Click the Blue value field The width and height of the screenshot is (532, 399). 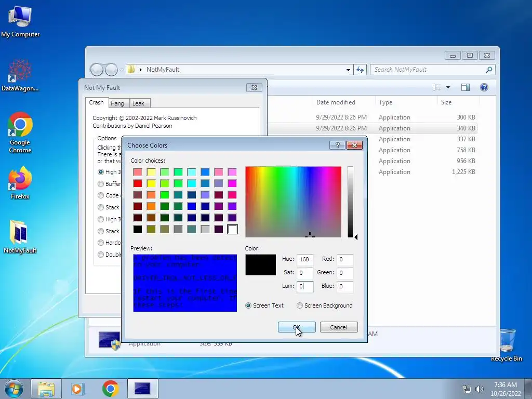pos(345,287)
